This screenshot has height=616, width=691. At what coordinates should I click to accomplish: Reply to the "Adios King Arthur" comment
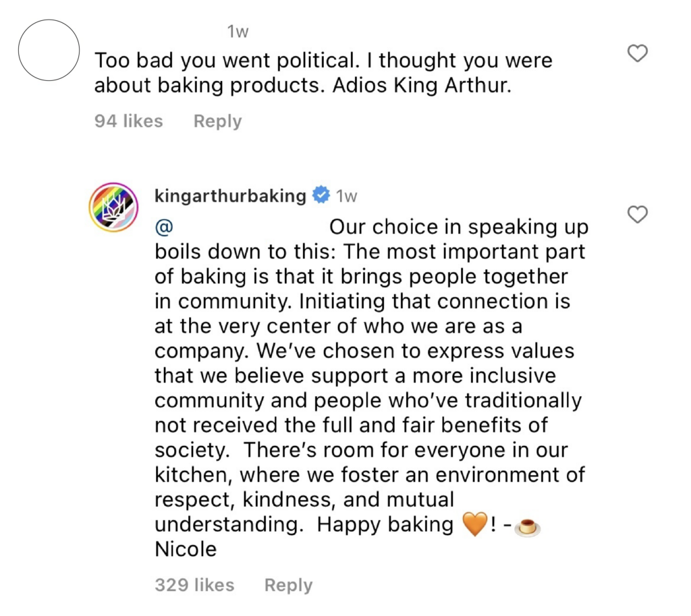pyautogui.click(x=218, y=121)
